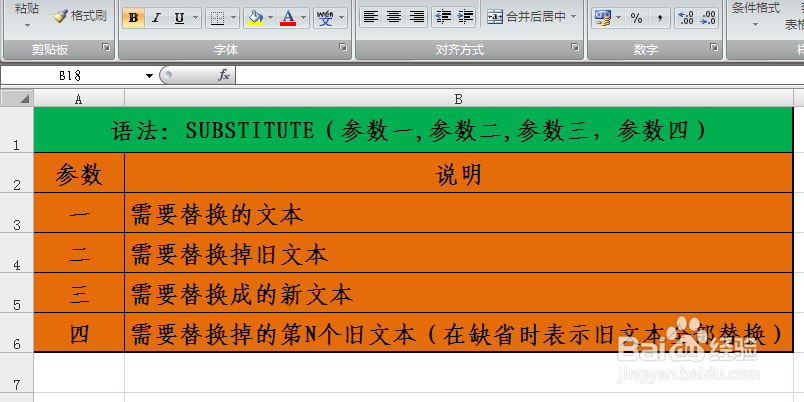Select row 3 header
804x402 pixels.
(x=17, y=213)
